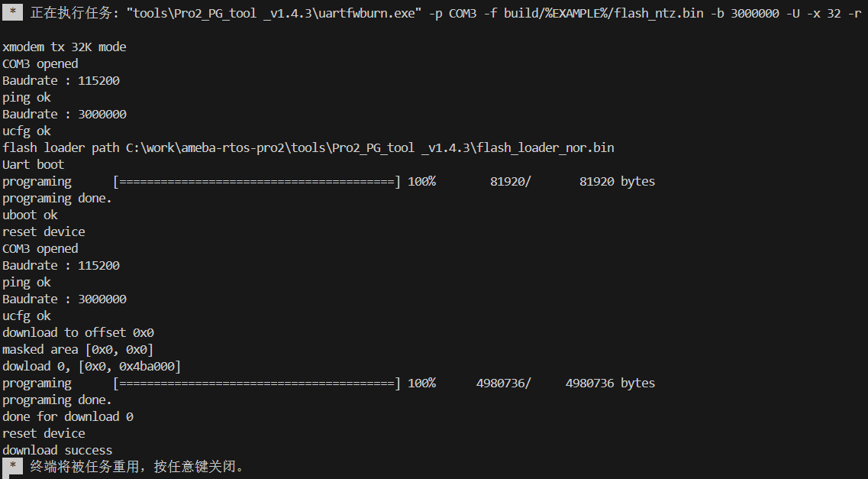Screen dimensions: 868x479
Task: Select the 'download to offset 0x0' line
Action: (x=78, y=332)
